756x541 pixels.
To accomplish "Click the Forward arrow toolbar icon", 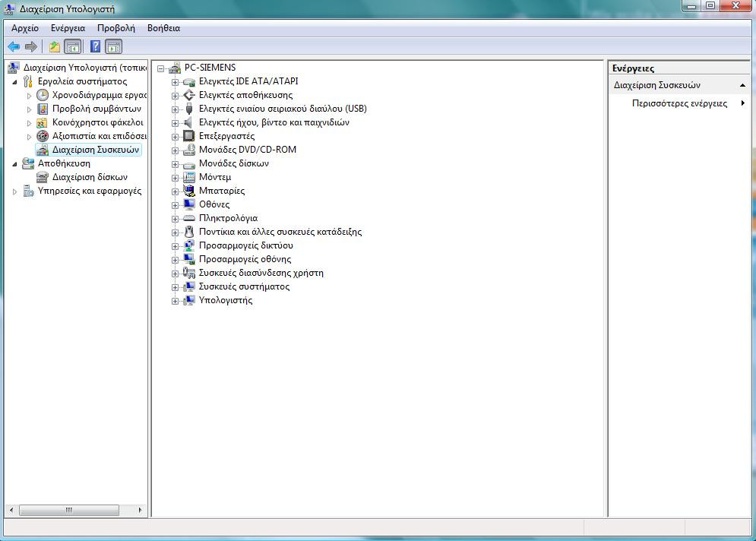I will point(31,47).
